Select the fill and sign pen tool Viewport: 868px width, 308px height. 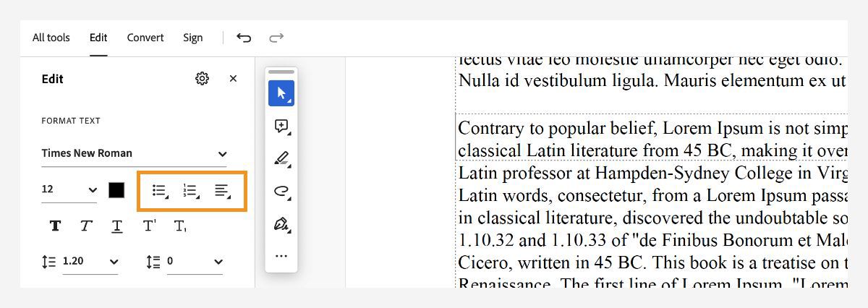(x=281, y=224)
